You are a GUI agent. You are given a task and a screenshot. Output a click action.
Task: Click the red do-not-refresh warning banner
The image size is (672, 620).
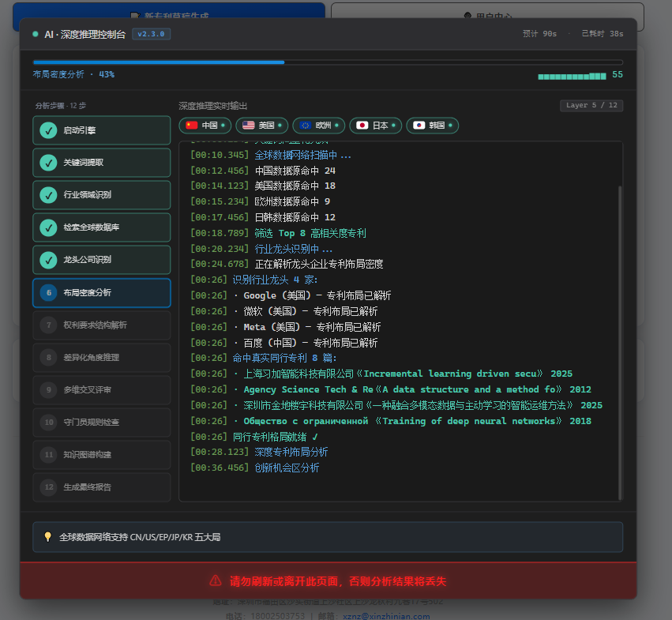(328, 581)
